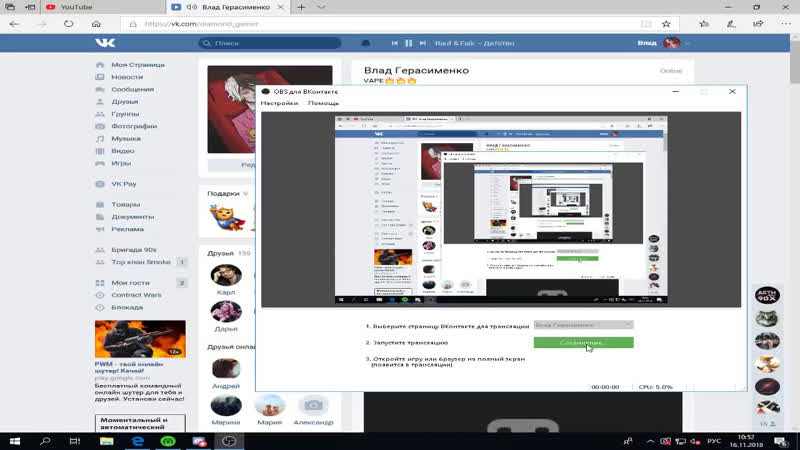Open VK notifications bell

pyautogui.click(x=365, y=43)
